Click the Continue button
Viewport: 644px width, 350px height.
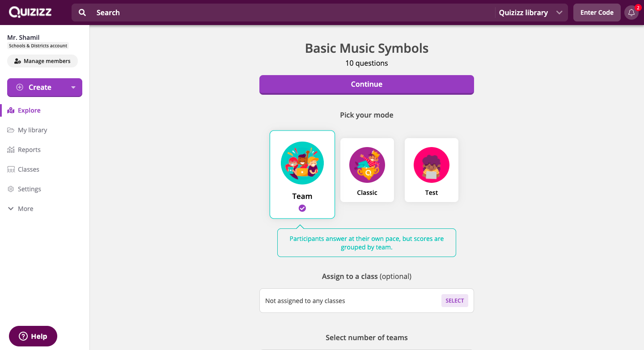367,84
